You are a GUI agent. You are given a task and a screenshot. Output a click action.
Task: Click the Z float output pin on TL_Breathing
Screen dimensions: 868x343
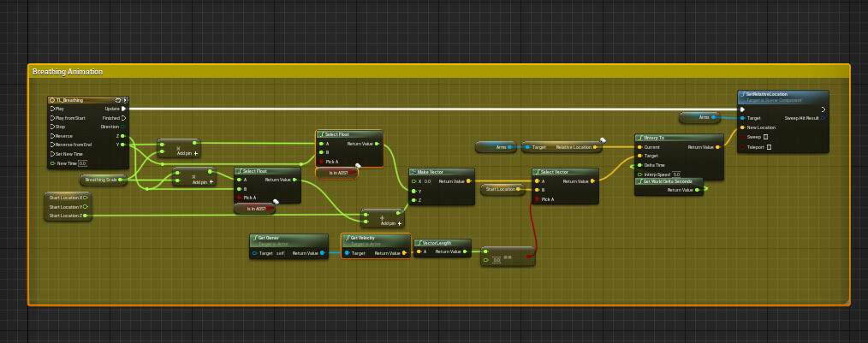[124, 135]
